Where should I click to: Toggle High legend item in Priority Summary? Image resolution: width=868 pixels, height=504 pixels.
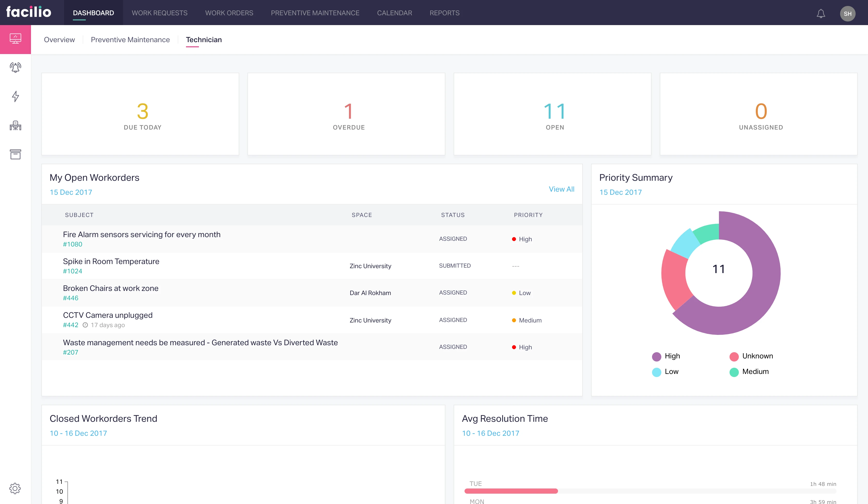(666, 356)
